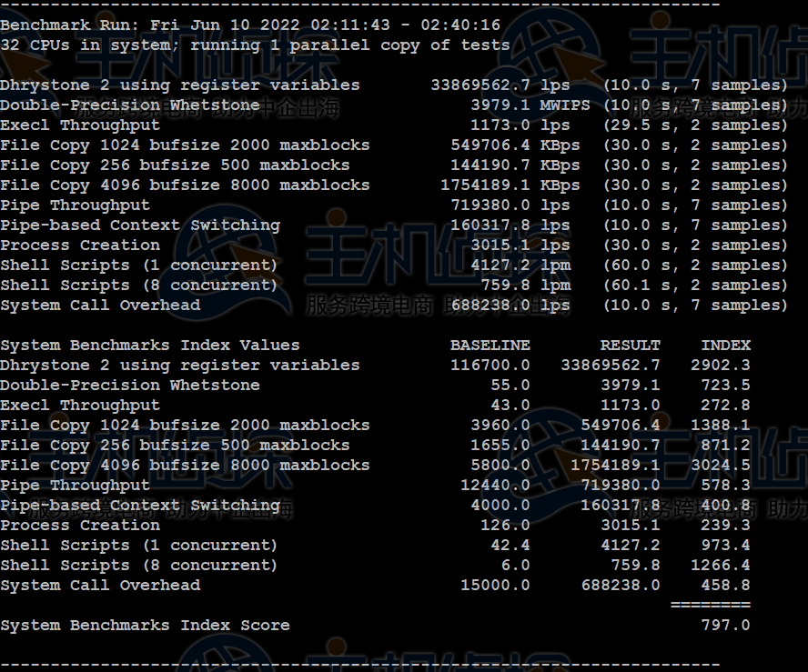Viewport: 808px width, 672px height.
Task: Select the Process Creation index '239.3'
Action: (x=725, y=526)
